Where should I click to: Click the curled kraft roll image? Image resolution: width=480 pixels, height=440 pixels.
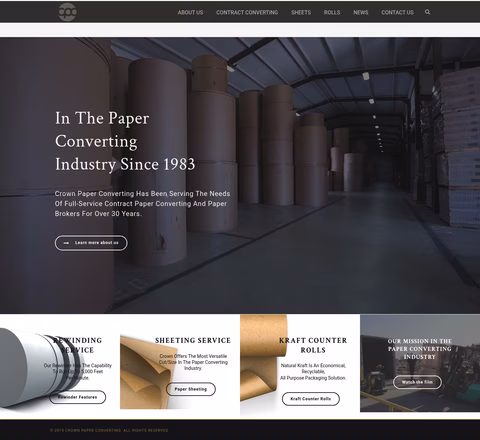tap(263, 357)
